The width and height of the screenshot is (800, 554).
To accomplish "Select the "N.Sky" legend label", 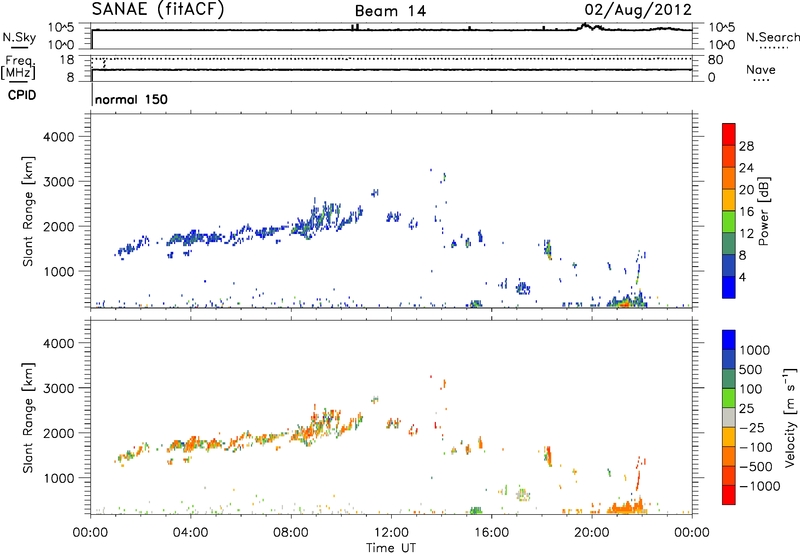I will (19, 37).
